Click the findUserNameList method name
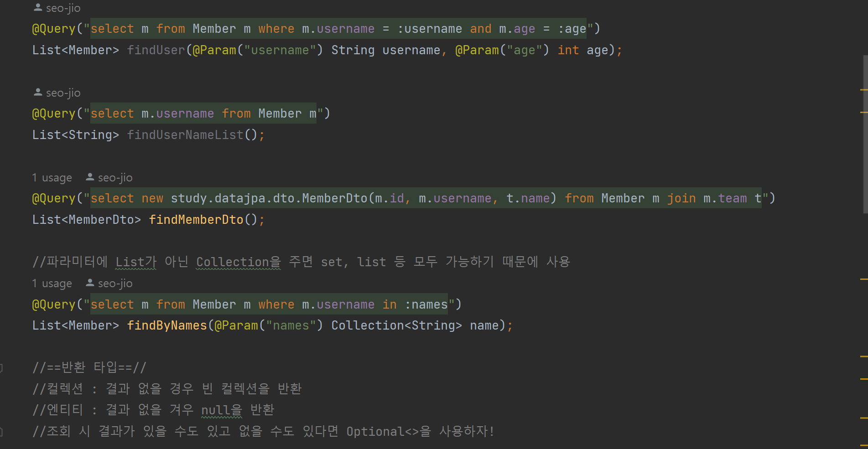This screenshot has width=868, height=449. (185, 135)
